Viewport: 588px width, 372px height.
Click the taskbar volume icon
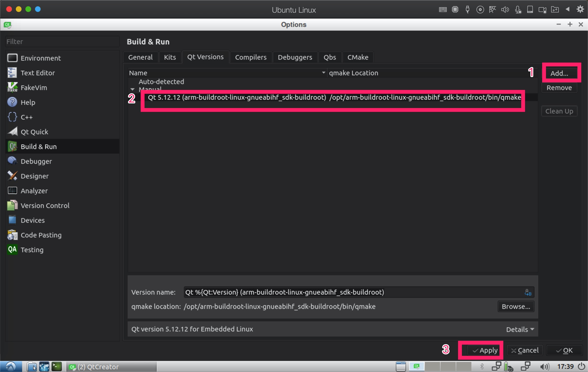pos(544,367)
